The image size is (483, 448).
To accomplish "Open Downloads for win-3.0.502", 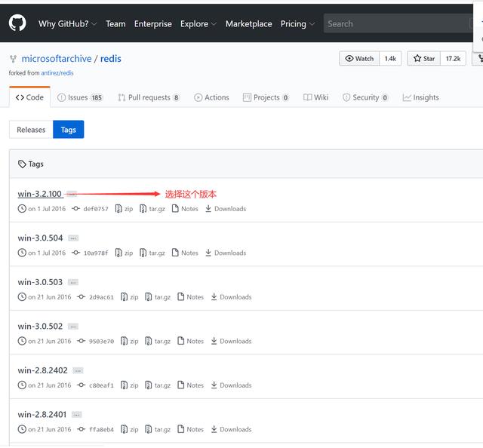I will (231, 341).
